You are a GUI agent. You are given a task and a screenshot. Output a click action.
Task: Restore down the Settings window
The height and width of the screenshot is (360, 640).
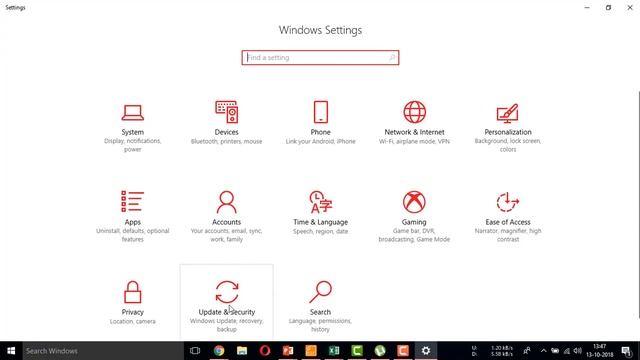(608, 7)
